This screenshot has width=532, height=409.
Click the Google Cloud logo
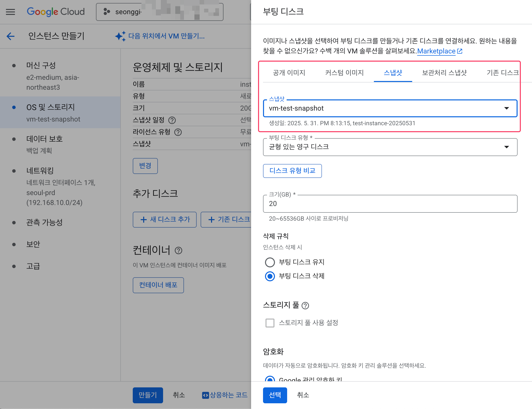pos(56,12)
